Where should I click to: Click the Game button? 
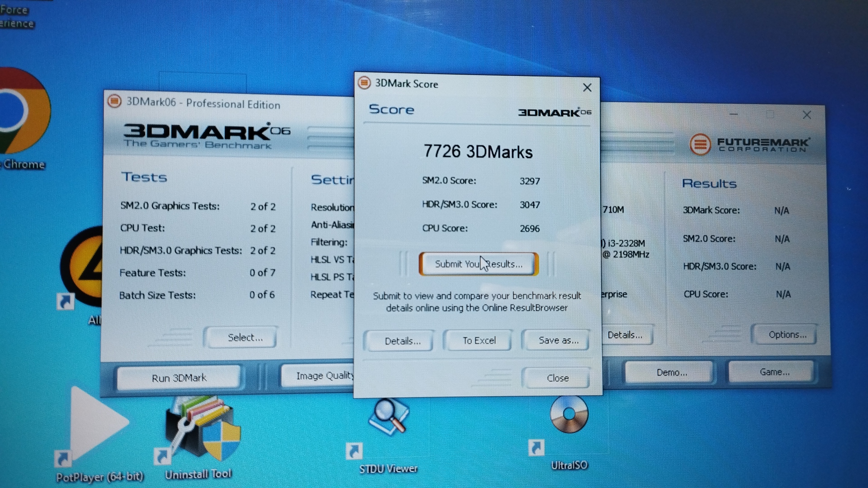coord(774,372)
